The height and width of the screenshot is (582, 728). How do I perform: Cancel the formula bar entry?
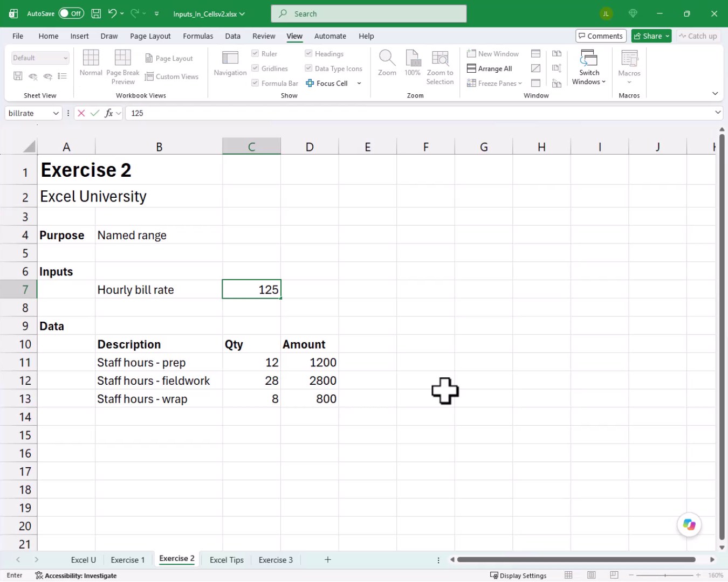(x=81, y=113)
